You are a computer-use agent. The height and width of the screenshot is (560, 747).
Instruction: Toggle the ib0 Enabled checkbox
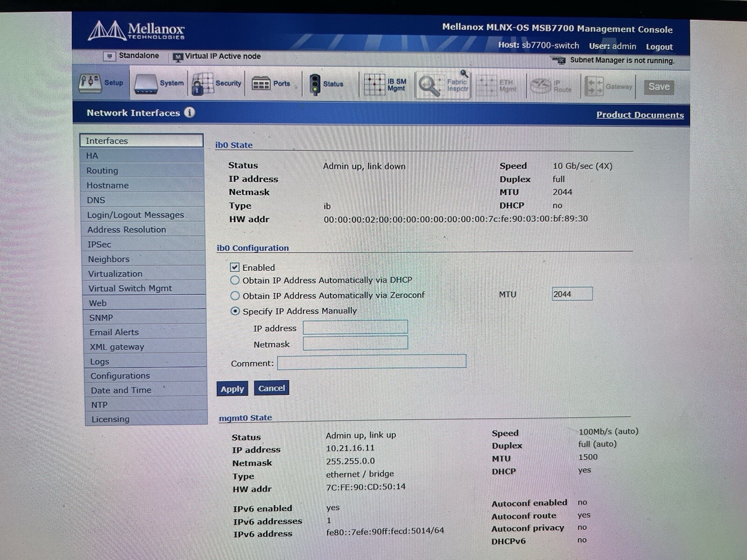(235, 267)
